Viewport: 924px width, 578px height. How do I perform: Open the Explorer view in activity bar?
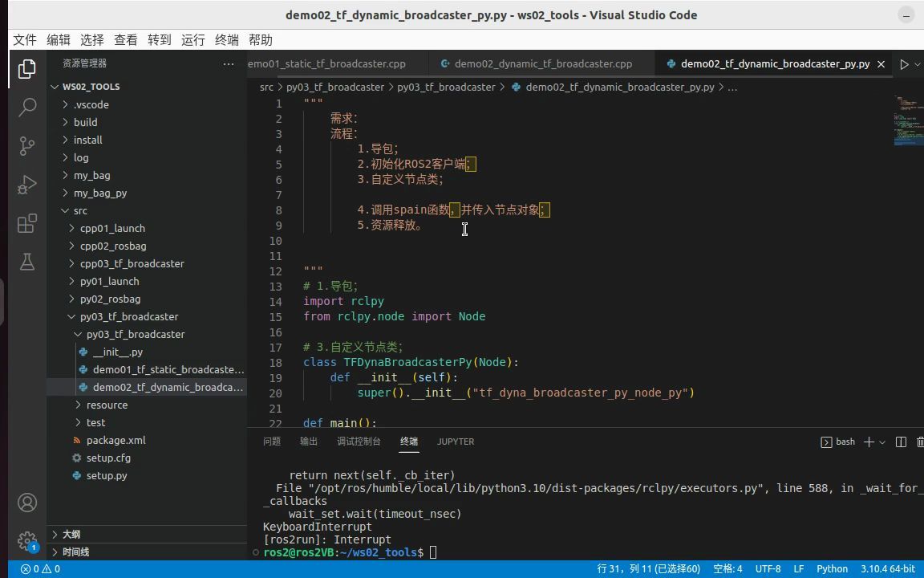(x=27, y=69)
